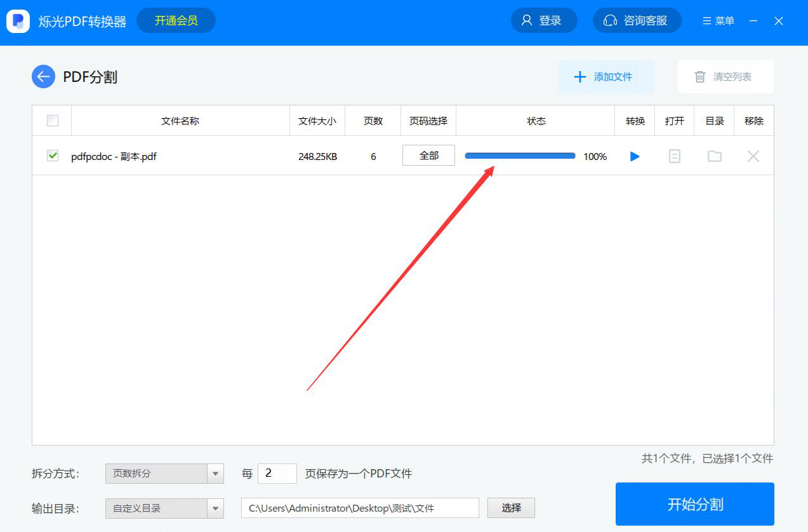Click the PDF分割 page heading
This screenshot has height=532, width=808.
tap(90, 77)
